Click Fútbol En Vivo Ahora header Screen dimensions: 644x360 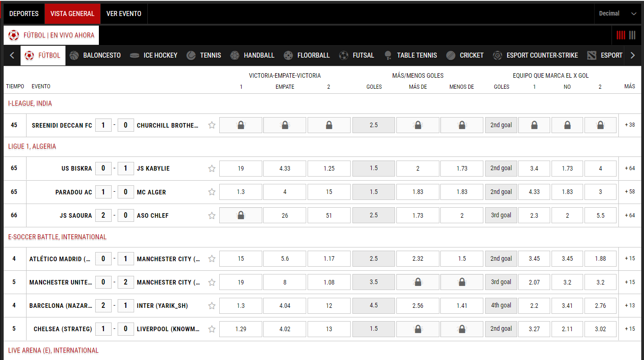(x=51, y=35)
